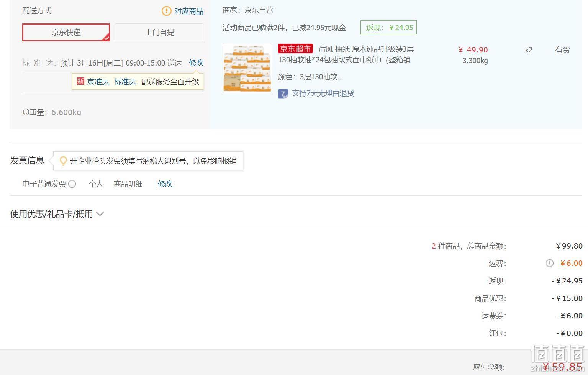
Task: Click the 返现 amount -¥24.95
Action: (567, 281)
